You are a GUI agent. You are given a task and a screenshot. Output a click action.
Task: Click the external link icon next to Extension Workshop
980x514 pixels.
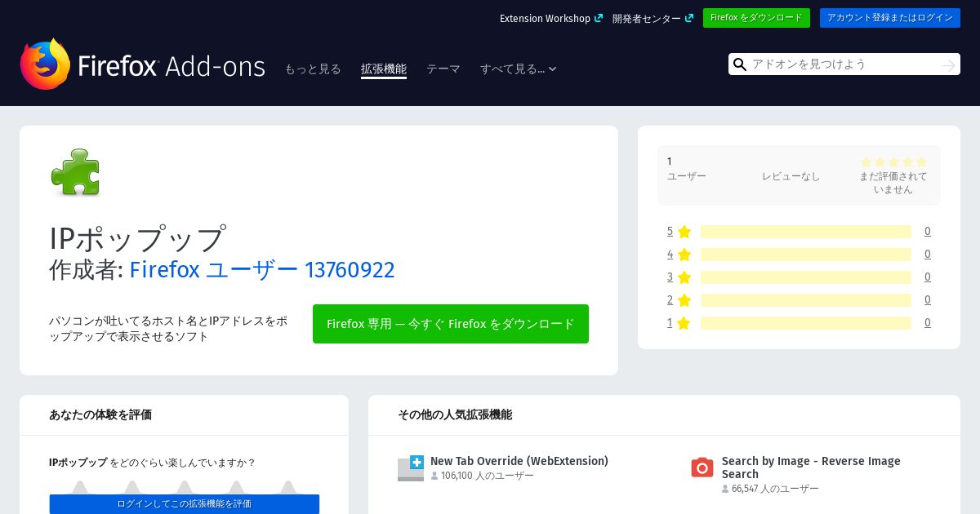coord(599,18)
